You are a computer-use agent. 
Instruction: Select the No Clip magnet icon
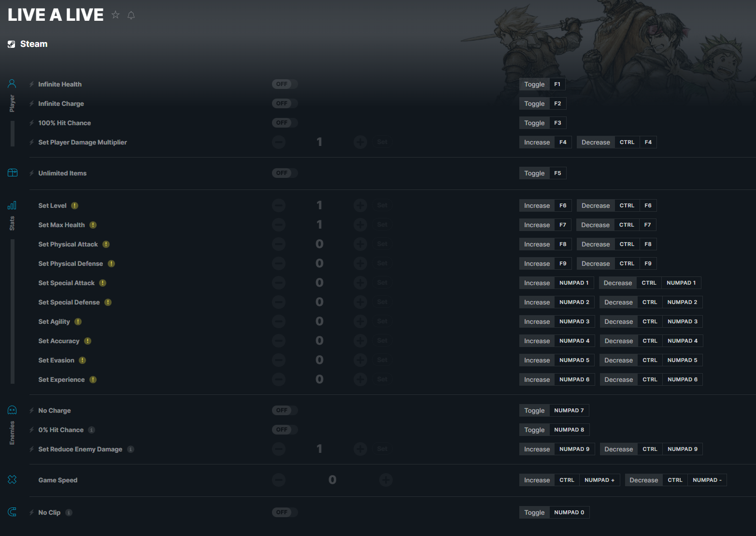coord(12,512)
